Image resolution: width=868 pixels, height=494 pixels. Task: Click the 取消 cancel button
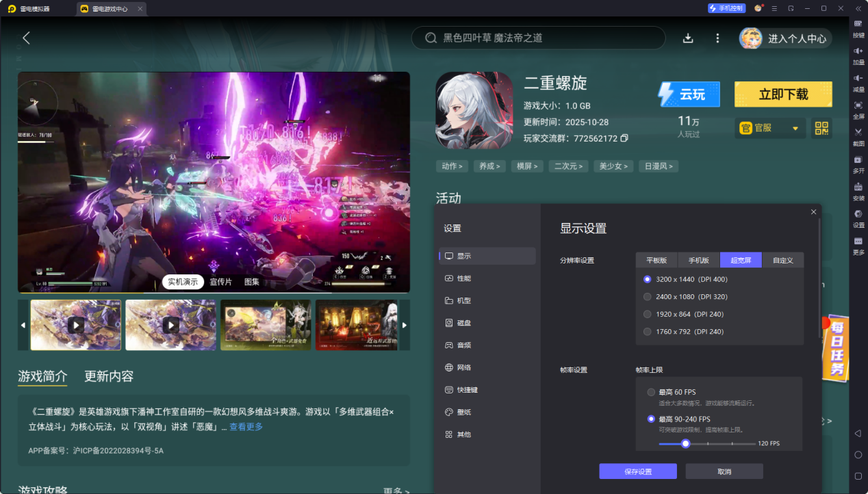(x=724, y=471)
